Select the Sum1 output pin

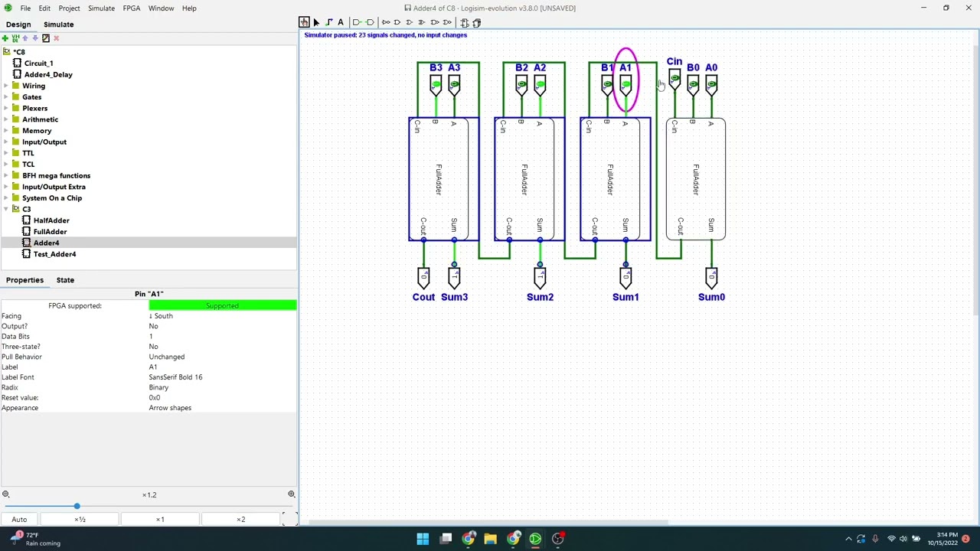(x=626, y=277)
